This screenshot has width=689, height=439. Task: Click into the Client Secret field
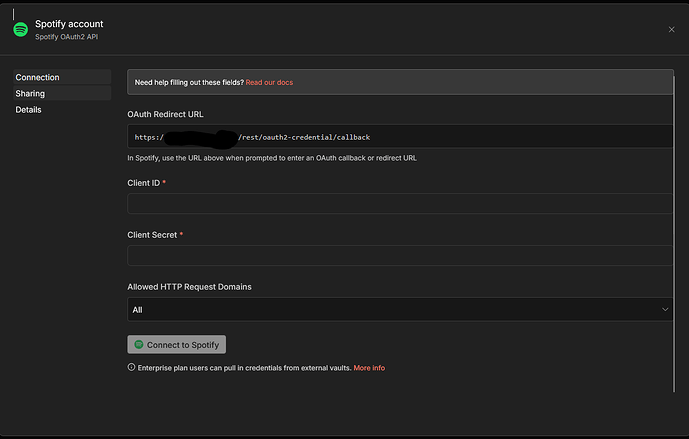[x=400, y=256]
